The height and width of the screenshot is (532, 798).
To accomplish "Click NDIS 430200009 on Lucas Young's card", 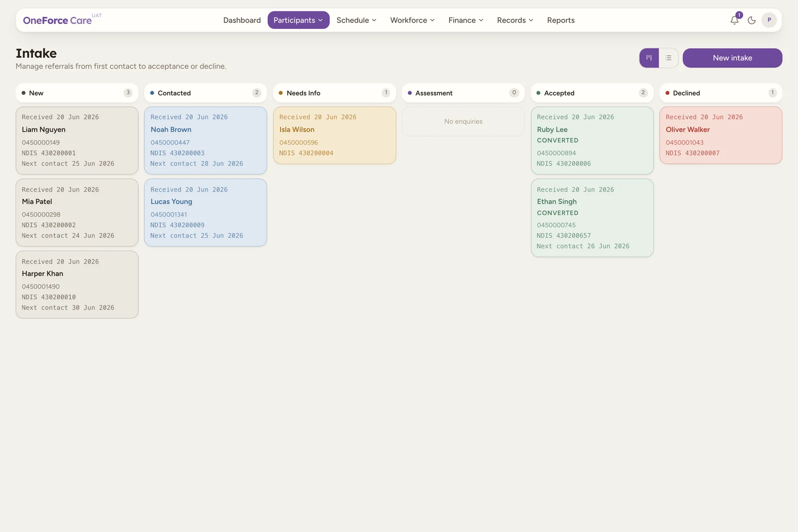I will click(x=177, y=225).
